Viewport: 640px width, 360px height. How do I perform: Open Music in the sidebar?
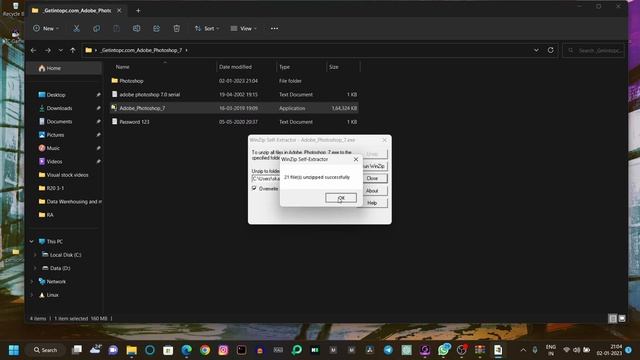coord(52,148)
